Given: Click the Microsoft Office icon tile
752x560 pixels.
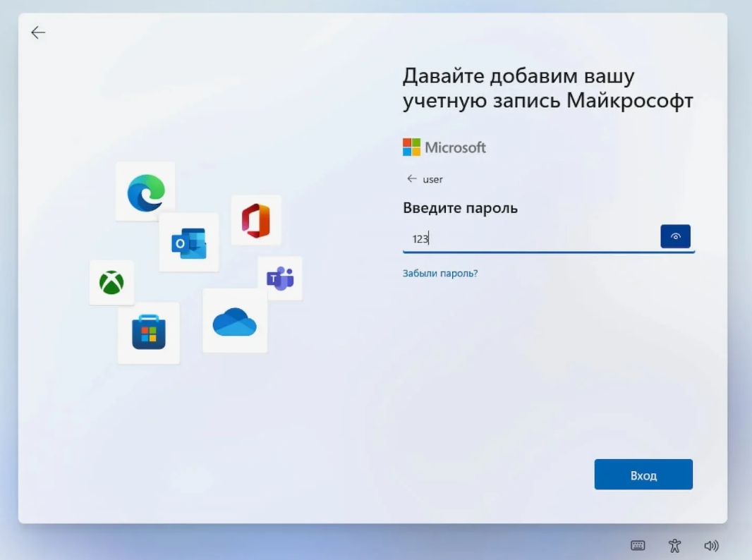Looking at the screenshot, I should [x=256, y=220].
